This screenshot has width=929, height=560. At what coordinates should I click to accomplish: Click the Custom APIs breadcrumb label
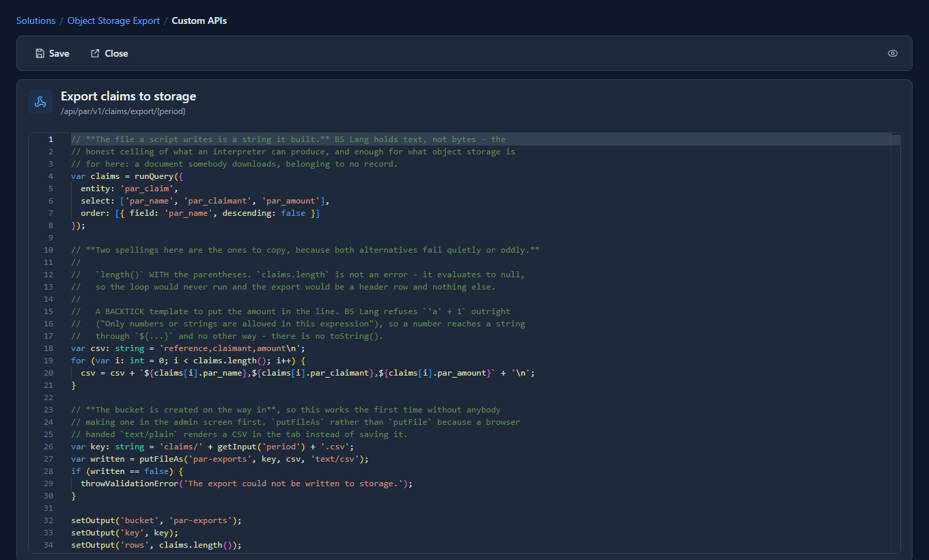click(x=199, y=20)
